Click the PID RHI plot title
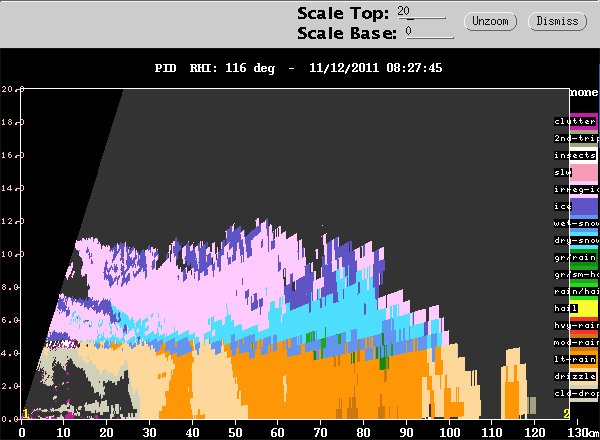 point(298,68)
